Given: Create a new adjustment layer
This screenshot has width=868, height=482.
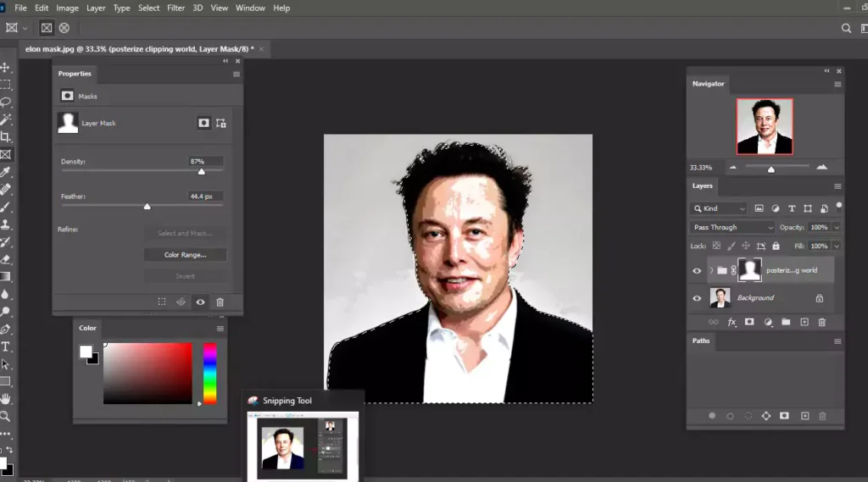Looking at the screenshot, I should [x=768, y=322].
